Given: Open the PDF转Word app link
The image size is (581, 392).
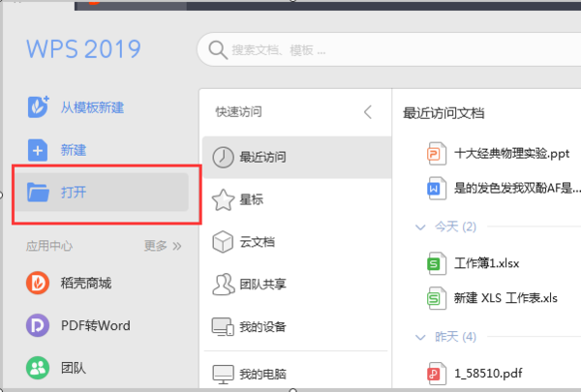Looking at the screenshot, I should pos(96,325).
